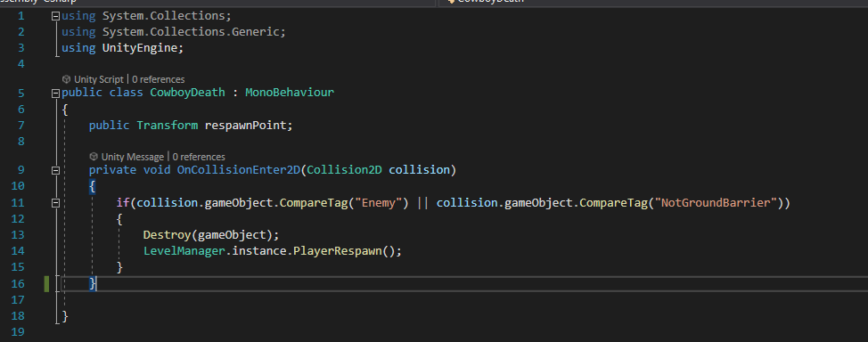Click CowboyDeath in the class declaration
Viewport: 868px width, 342px height.
tap(188, 92)
